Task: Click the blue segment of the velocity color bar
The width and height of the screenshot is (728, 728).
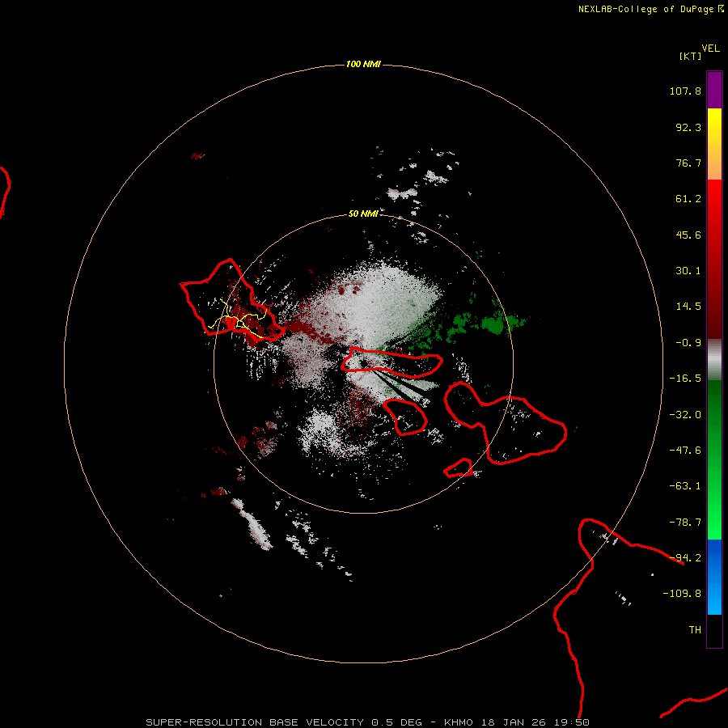Action: (714, 577)
